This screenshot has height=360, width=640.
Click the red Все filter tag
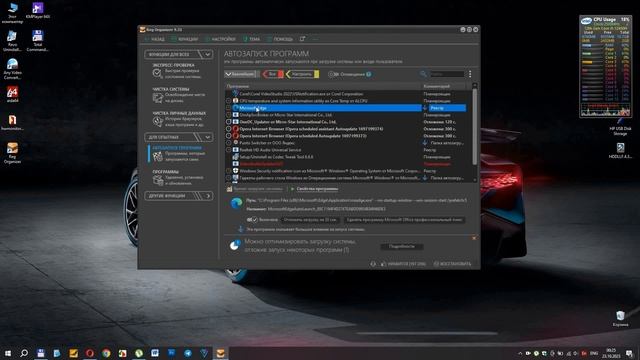coord(273,74)
